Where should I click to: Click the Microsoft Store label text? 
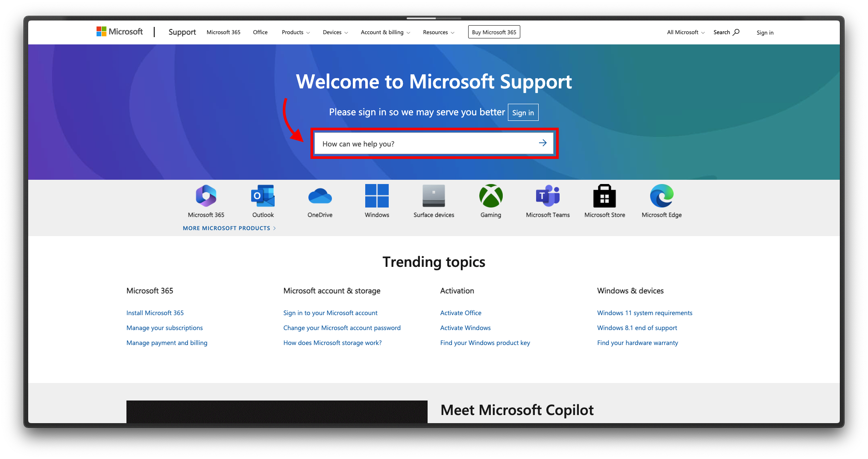pyautogui.click(x=605, y=215)
